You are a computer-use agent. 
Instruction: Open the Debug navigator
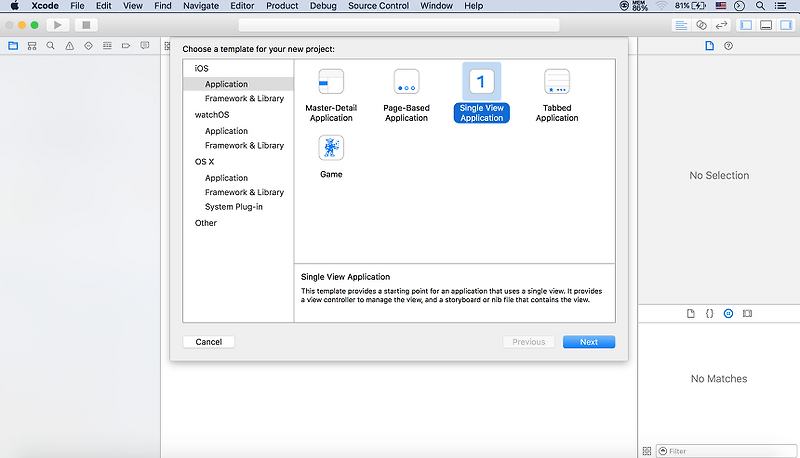(107, 46)
